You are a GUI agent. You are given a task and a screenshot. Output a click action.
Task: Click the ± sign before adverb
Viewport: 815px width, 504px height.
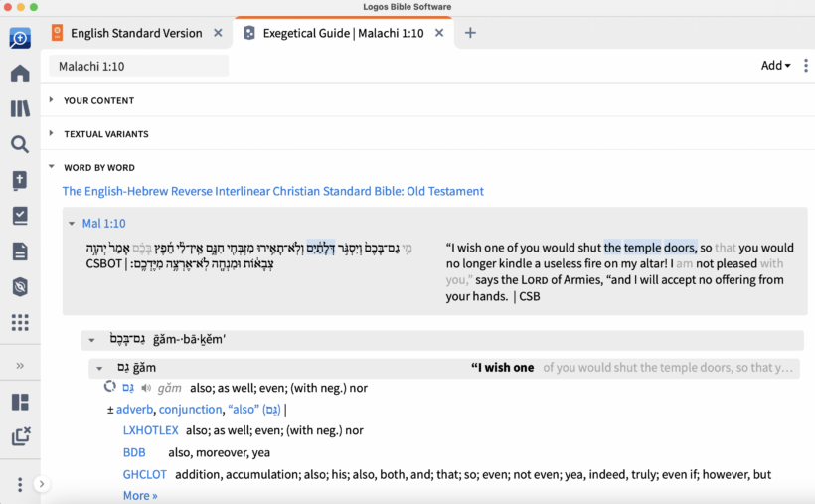(x=110, y=410)
